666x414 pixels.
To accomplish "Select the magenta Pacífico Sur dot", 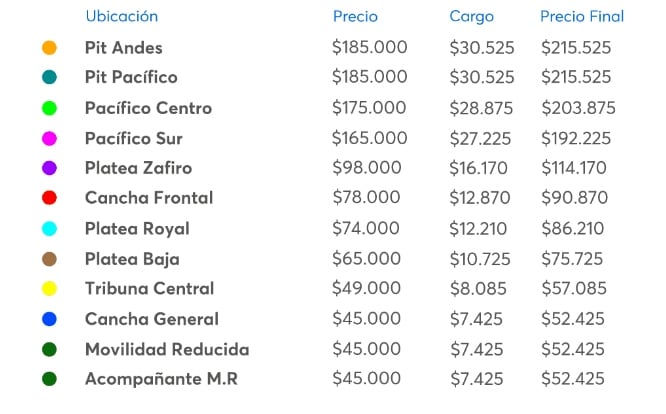I will pyautogui.click(x=49, y=138).
